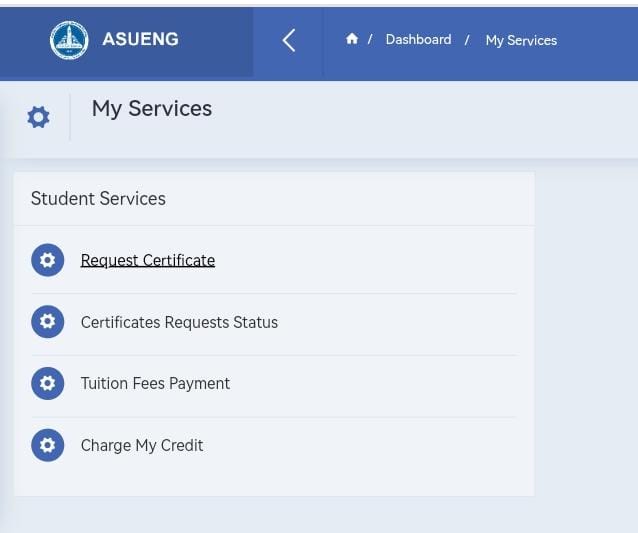This screenshot has height=533, width=638.
Task: Collapse the sidebar with the left chevron
Action: (288, 40)
